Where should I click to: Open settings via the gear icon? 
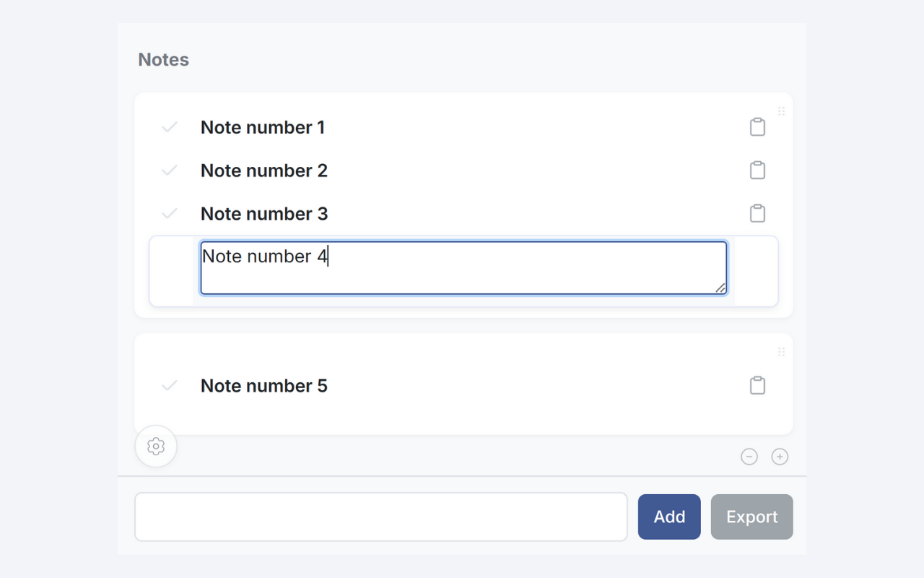click(x=156, y=447)
